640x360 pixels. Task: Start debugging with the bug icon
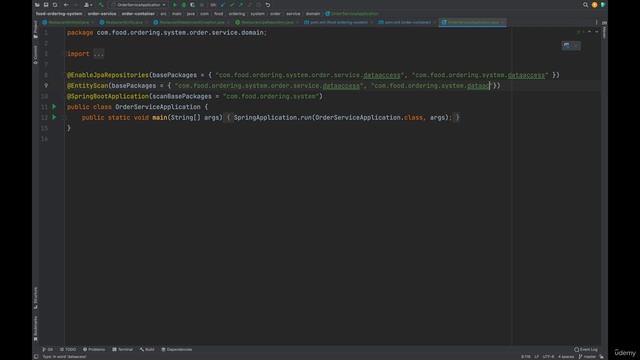click(184, 5)
